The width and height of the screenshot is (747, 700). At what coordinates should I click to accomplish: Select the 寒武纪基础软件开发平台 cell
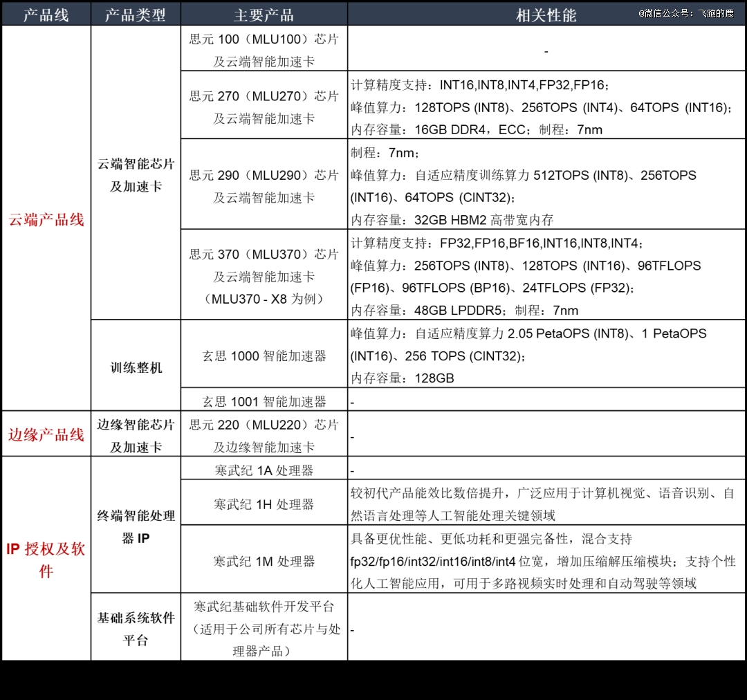tap(264, 627)
